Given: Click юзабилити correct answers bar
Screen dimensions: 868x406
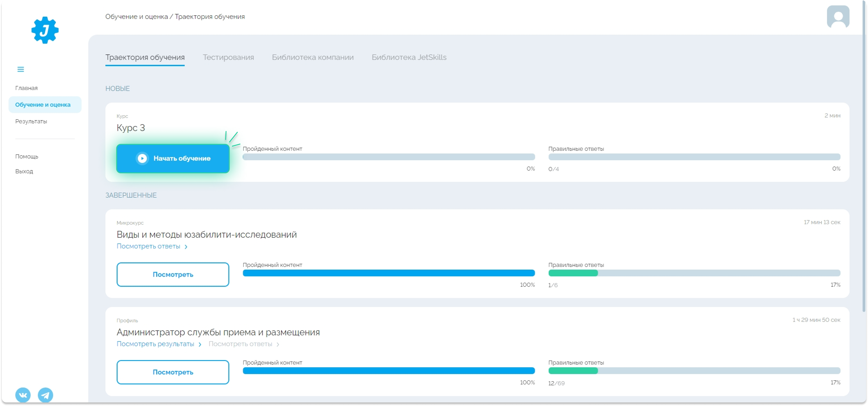Looking at the screenshot, I should 694,273.
